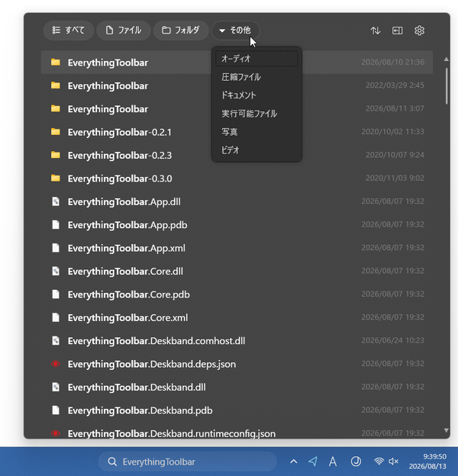458x476 pixels.
Task: Click the EverythingToolbar.Core.xml file icon
Action: tap(56, 317)
